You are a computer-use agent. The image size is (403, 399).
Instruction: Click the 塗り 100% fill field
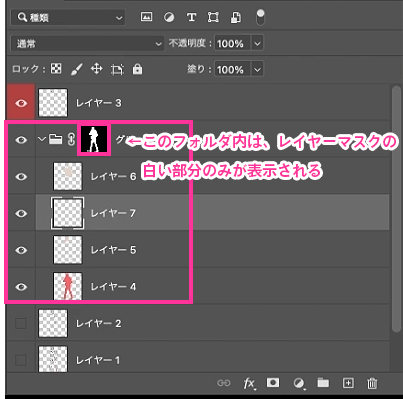click(x=232, y=69)
